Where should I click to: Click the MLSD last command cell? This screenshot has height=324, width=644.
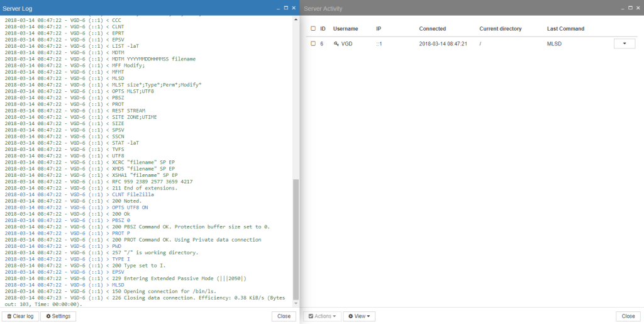point(554,43)
